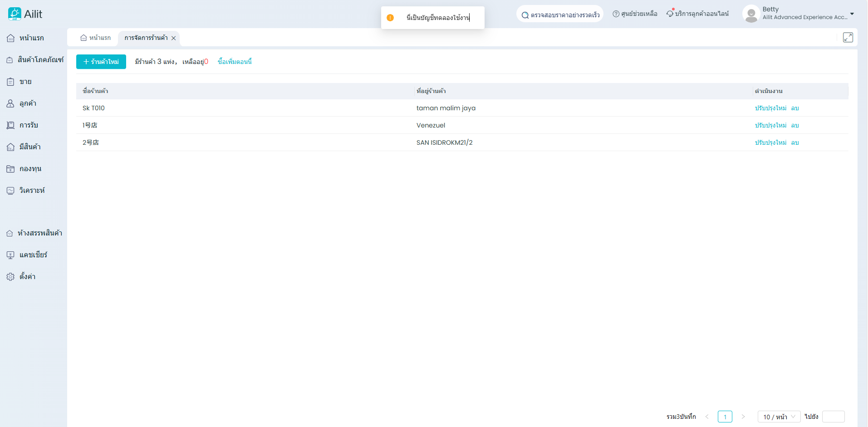
Task: Click the Ailit logo icon
Action: (x=15, y=14)
